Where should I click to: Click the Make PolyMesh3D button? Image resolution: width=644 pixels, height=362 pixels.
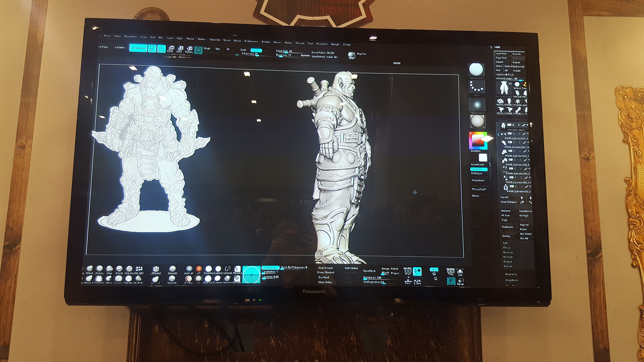point(515,66)
